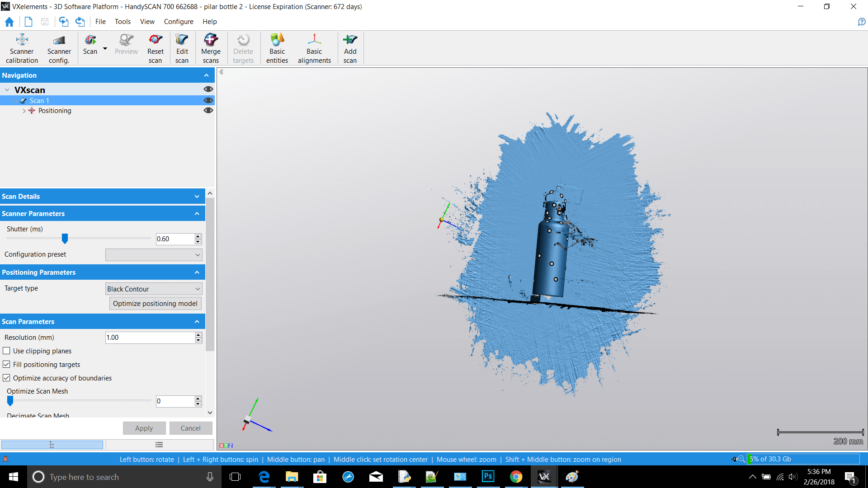
Task: Go to the Home icon
Action: (x=9, y=22)
